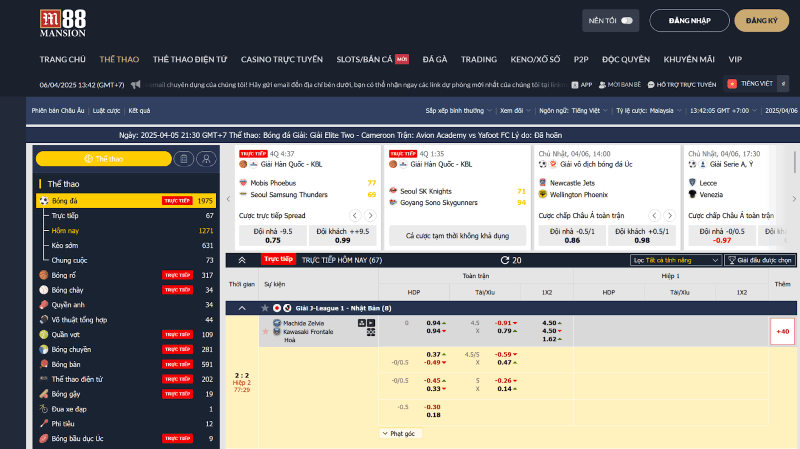Click Giải đấu được chọn button
Screen dimensions: 800x449
[x=759, y=260]
